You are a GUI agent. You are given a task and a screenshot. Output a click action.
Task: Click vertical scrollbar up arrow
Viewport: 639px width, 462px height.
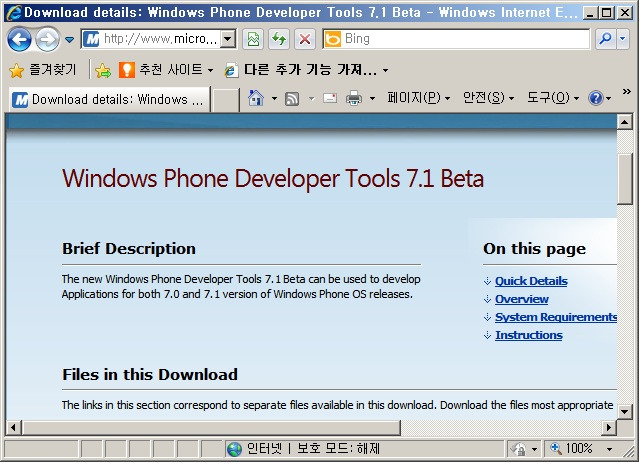[x=624, y=121]
